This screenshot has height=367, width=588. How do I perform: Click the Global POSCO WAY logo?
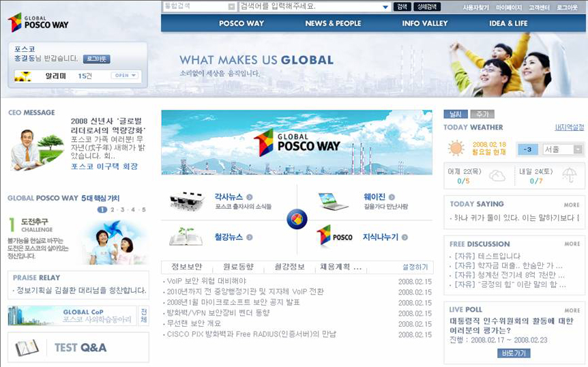point(38,22)
